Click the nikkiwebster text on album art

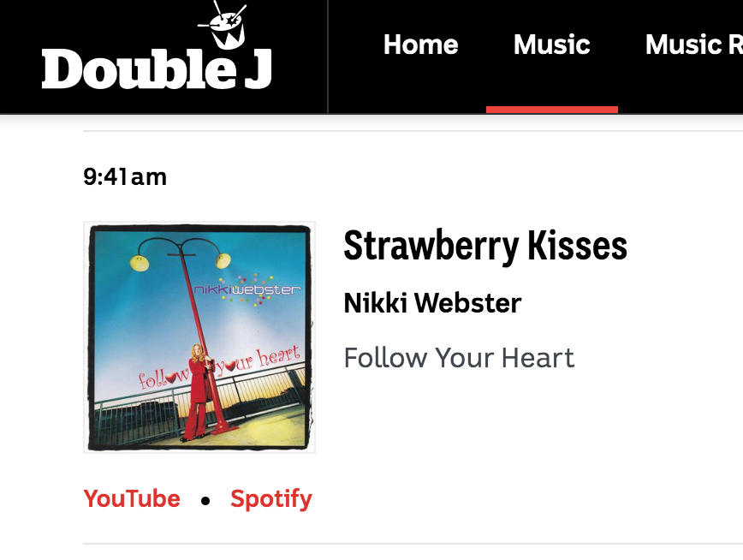(247, 289)
